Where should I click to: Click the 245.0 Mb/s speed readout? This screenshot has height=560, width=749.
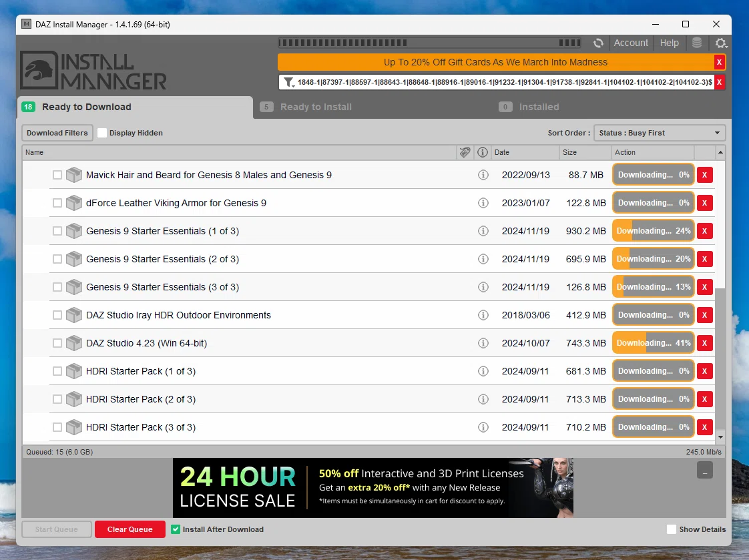click(x=704, y=452)
